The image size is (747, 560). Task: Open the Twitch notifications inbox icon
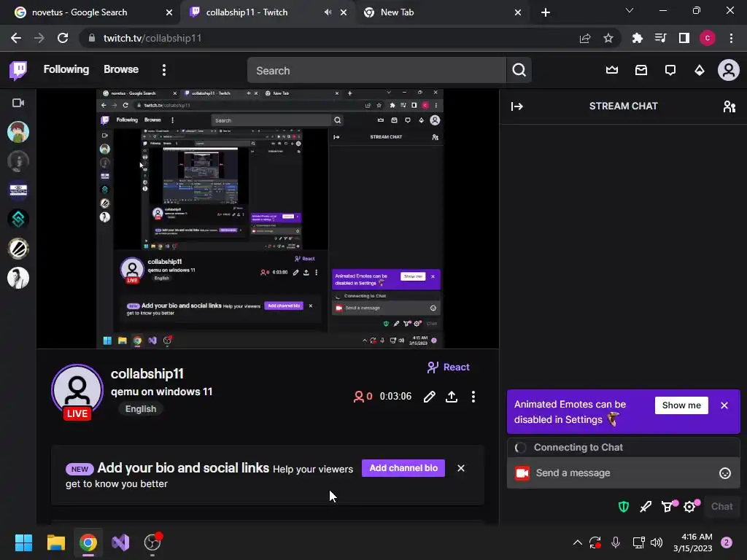641,71
